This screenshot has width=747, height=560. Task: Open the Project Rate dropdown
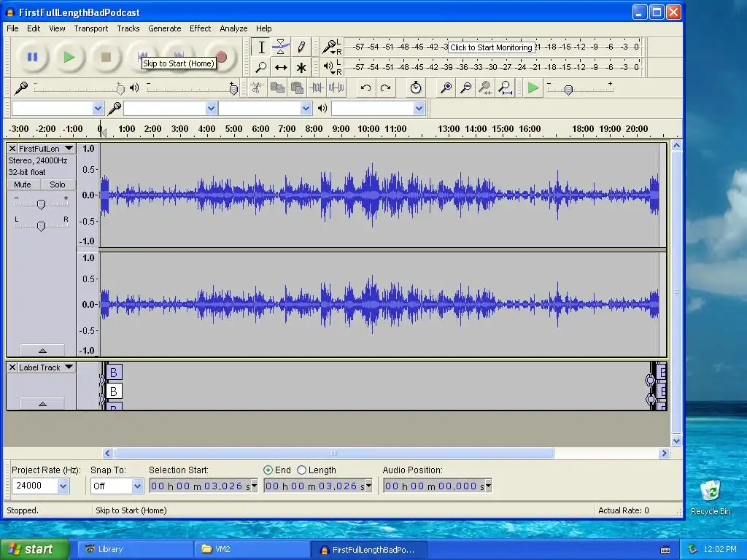(63, 486)
